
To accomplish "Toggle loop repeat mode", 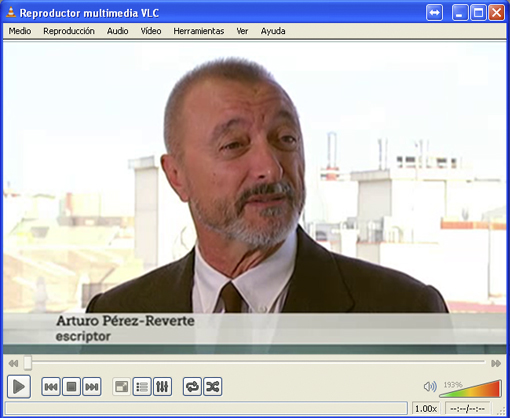I will tap(192, 387).
